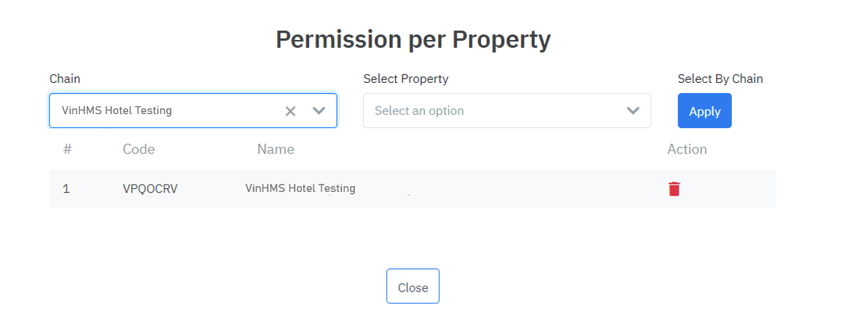Viewport: 868px width, 317px height.
Task: Delete the VPQOCRV property using the trash icon
Action: tap(674, 189)
